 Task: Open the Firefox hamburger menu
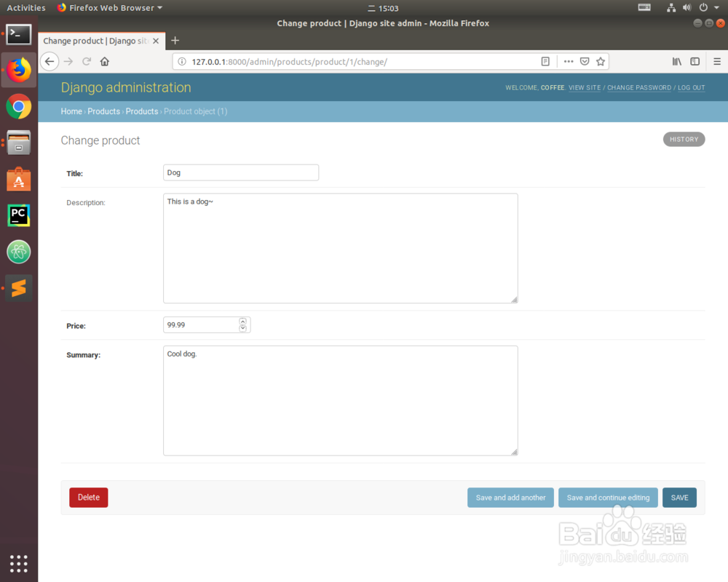pyautogui.click(x=717, y=62)
